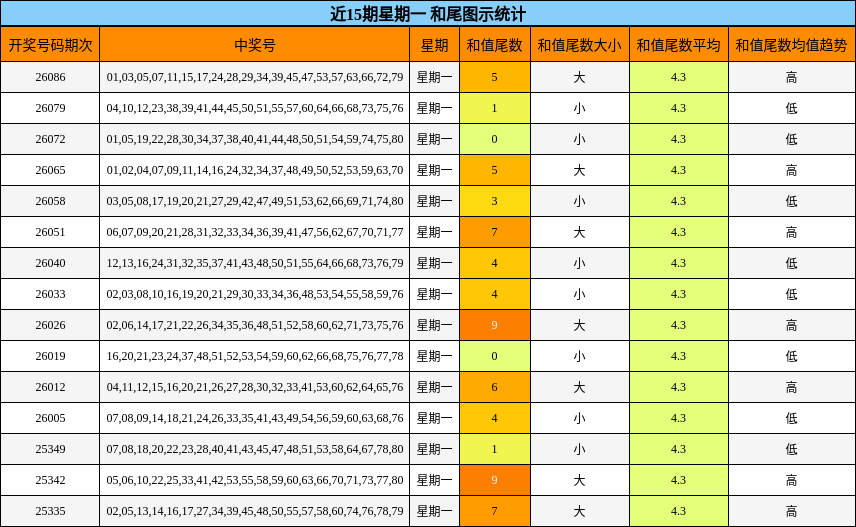Click sum-tail value 1 in row 26079

[495, 108]
